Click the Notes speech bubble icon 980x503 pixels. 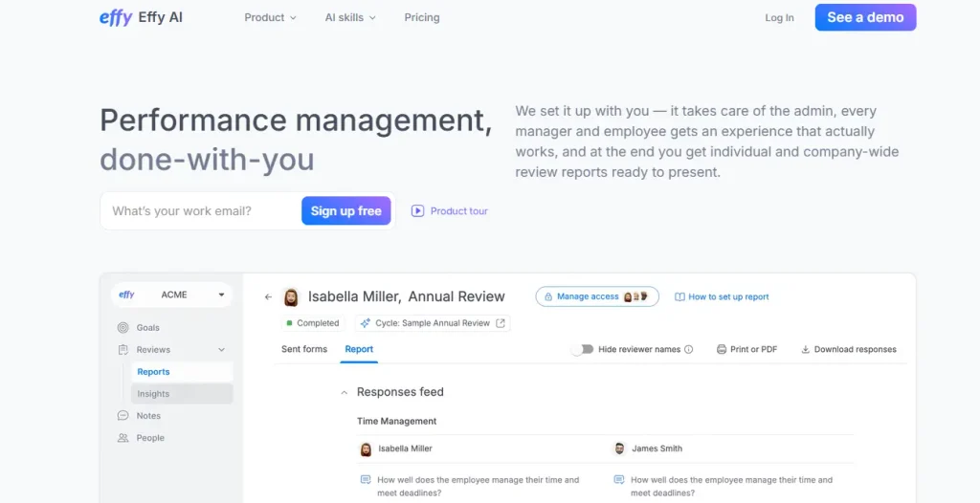[123, 416]
